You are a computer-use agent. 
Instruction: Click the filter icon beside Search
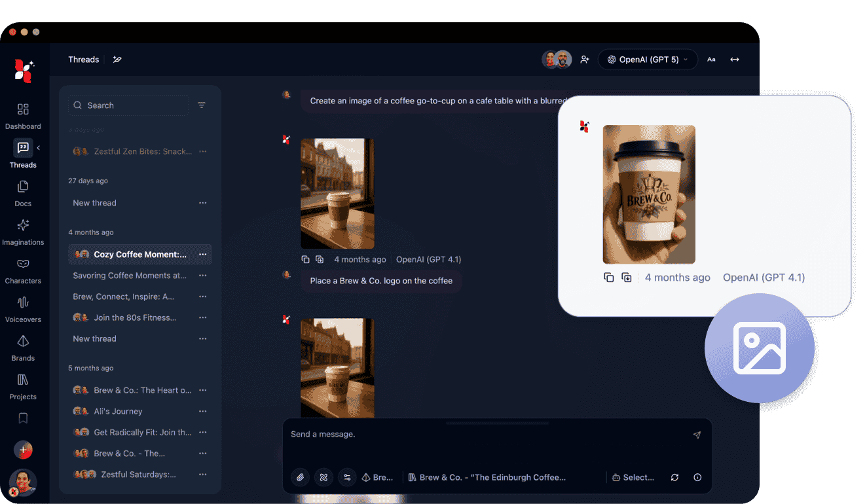[202, 105]
